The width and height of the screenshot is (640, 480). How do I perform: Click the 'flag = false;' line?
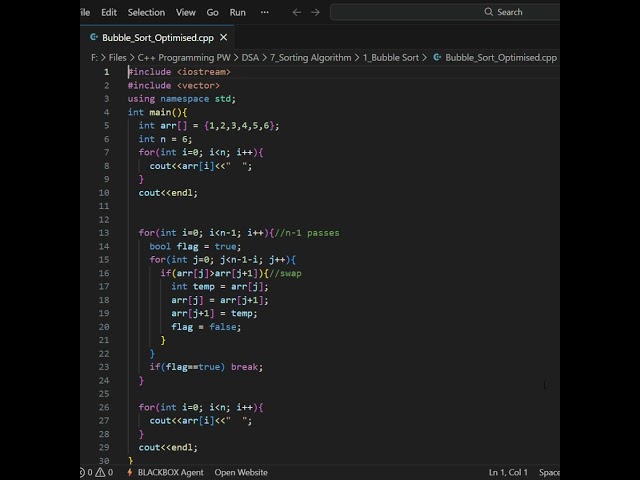pos(206,327)
